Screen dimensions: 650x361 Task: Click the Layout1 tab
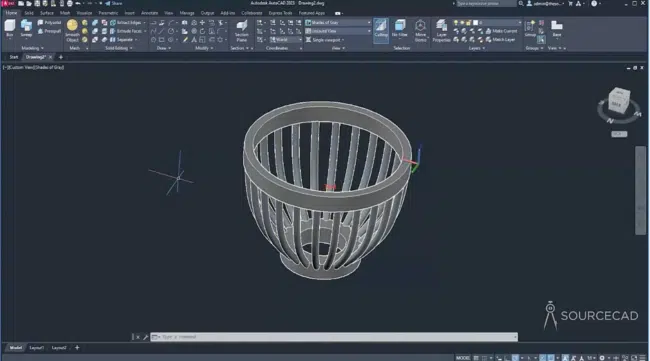pos(36,348)
